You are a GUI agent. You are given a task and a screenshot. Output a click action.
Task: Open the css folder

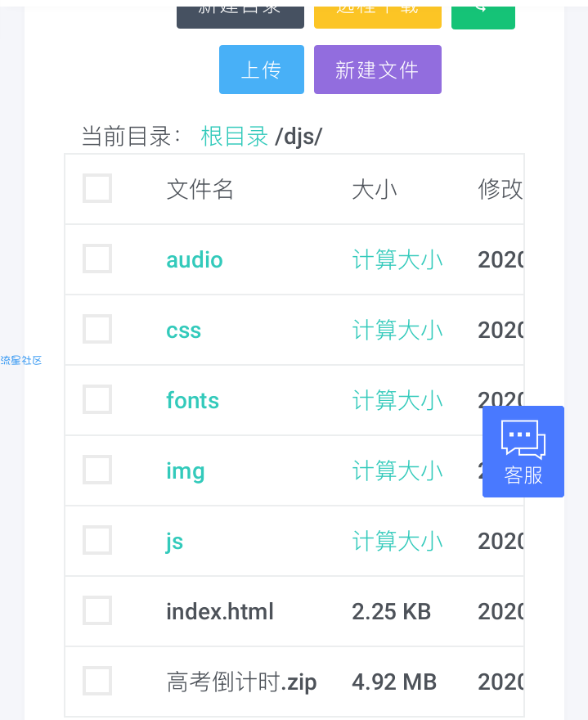point(183,331)
